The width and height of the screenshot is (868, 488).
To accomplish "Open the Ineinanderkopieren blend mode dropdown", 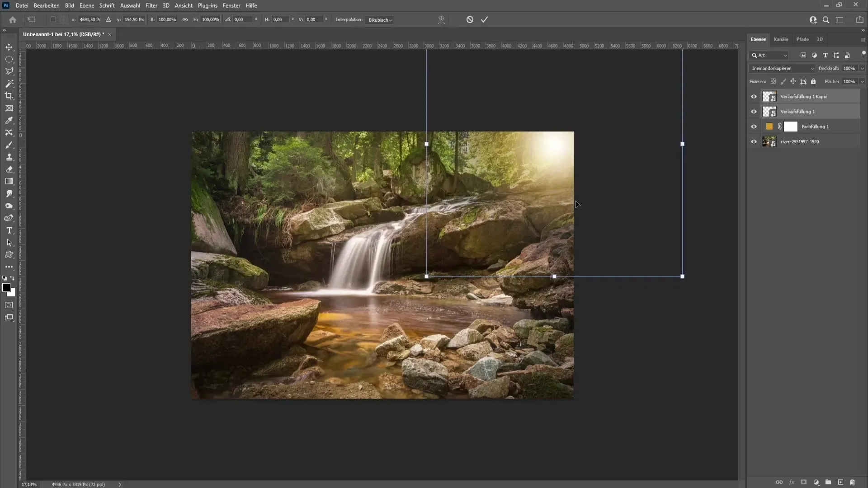I will (782, 68).
